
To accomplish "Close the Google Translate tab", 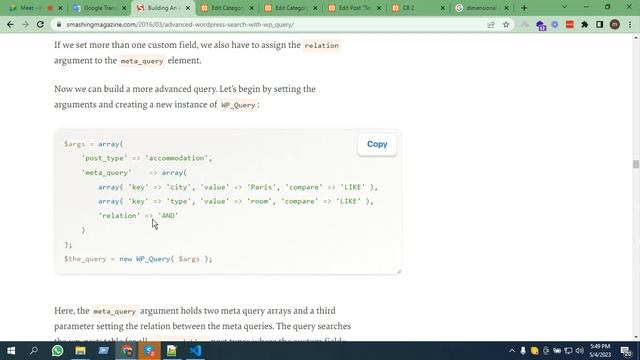I will click(x=124, y=8).
